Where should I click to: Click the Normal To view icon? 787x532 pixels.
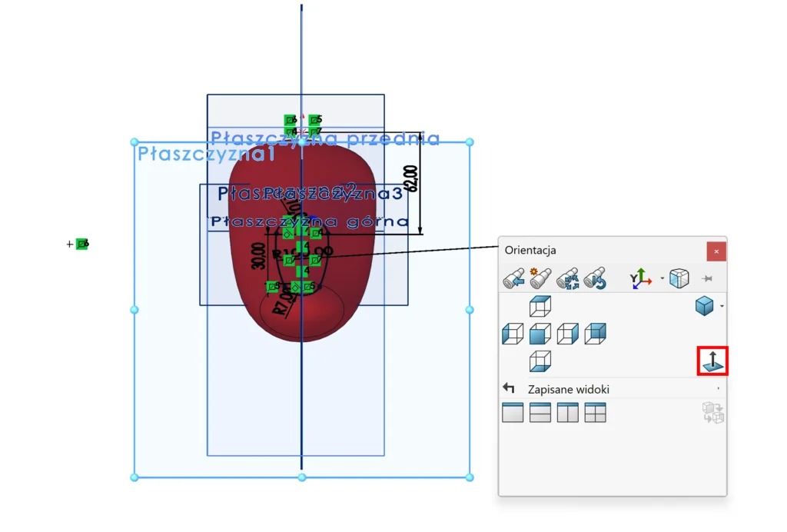(x=712, y=361)
